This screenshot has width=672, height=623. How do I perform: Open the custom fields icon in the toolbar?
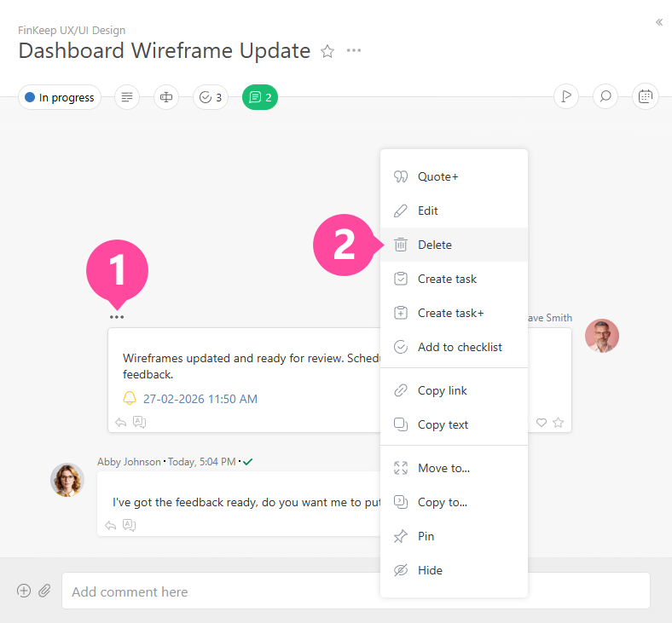click(x=166, y=98)
